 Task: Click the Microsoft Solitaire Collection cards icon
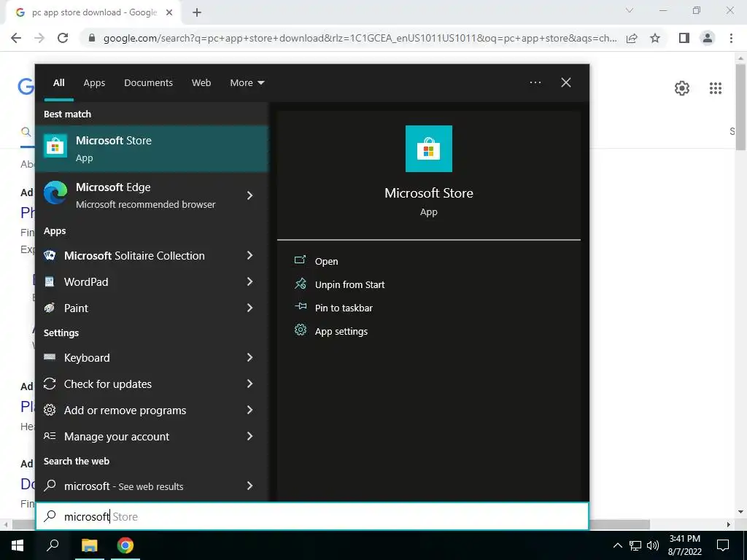50,255
